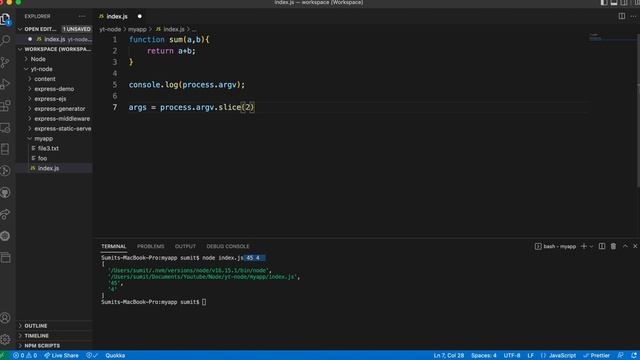The height and width of the screenshot is (360, 640).
Task: Click Prettier in status bar
Action: point(597,356)
